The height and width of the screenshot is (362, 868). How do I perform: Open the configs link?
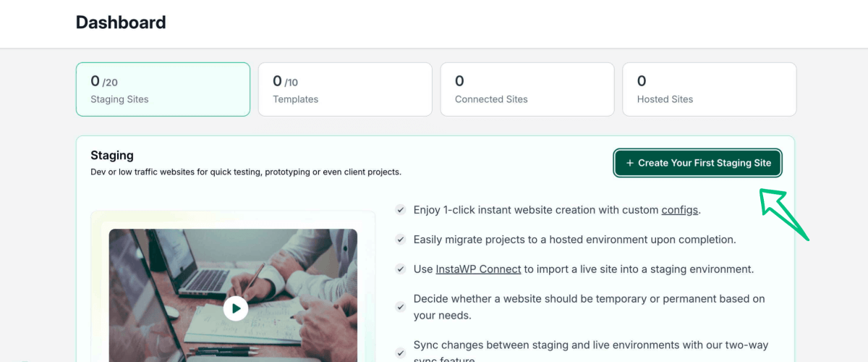[x=680, y=210]
